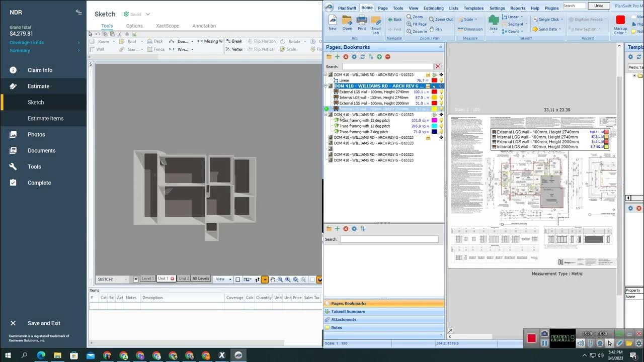644x362 pixels.
Task: Open the Templates tab in PlanSwift
Action: [x=473, y=8]
